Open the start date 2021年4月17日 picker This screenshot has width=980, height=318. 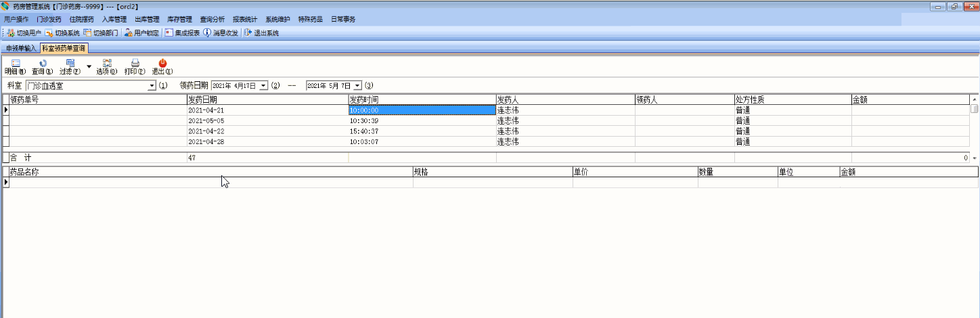pos(264,86)
